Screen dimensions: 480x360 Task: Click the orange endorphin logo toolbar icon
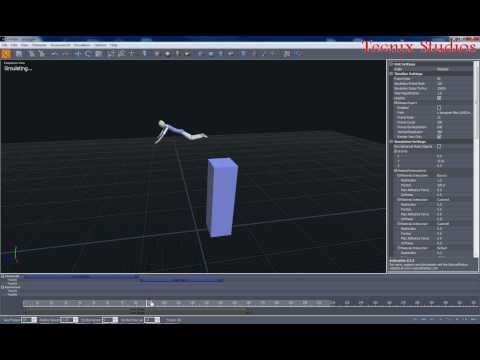coord(6,53)
